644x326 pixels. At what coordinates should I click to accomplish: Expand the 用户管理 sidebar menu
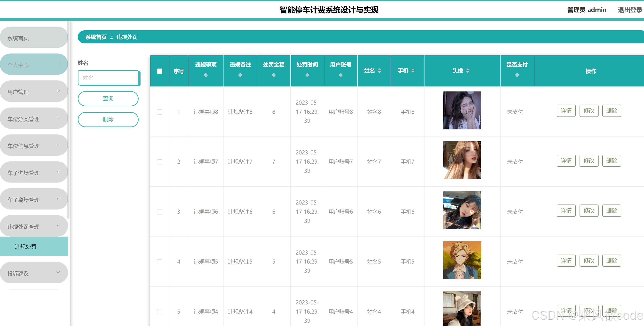click(x=34, y=92)
